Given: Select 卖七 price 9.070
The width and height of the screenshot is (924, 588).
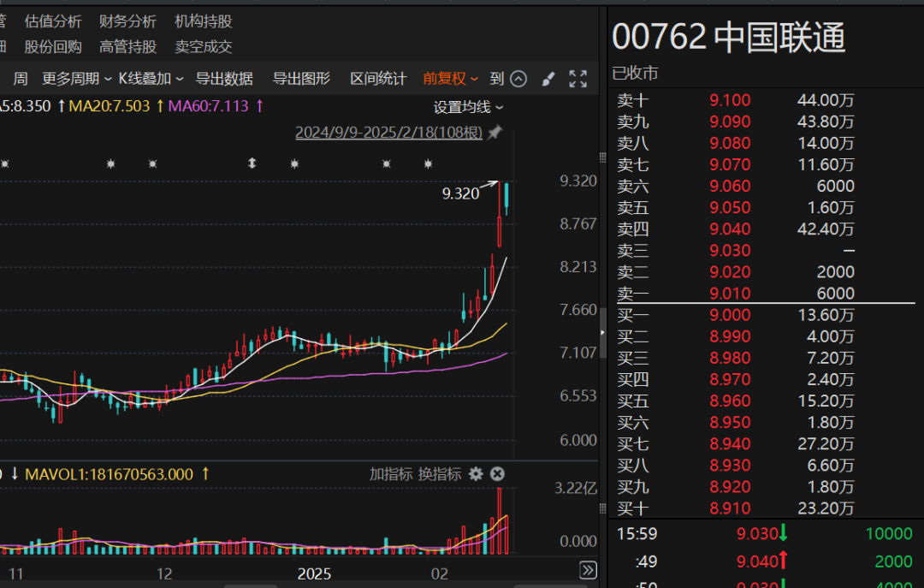Looking at the screenshot, I should (x=730, y=164).
